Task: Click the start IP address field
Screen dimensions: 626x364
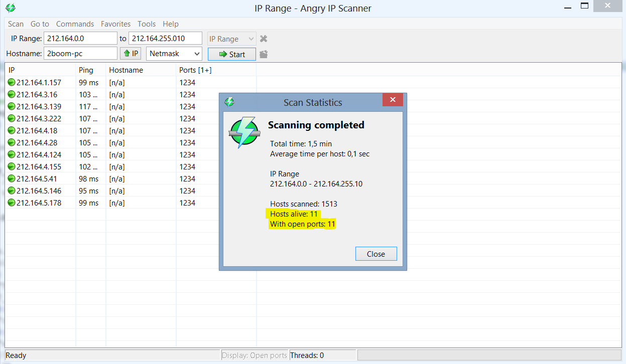Action: 80,39
